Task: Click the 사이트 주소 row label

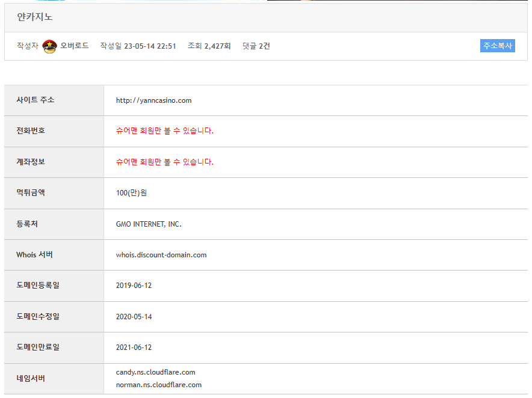Action: tap(36, 100)
